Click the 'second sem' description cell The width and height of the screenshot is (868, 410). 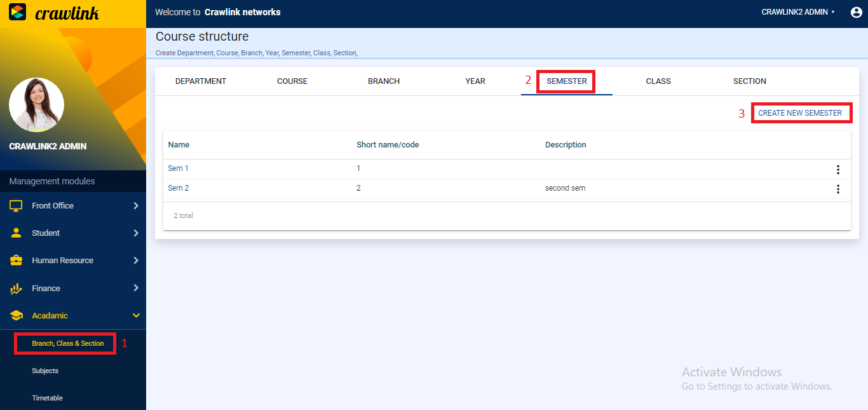tap(565, 188)
